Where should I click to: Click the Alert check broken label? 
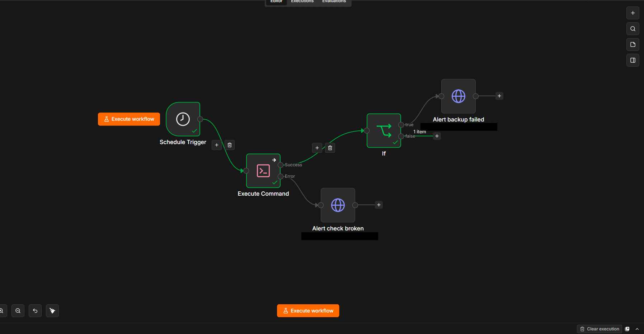coord(338,229)
